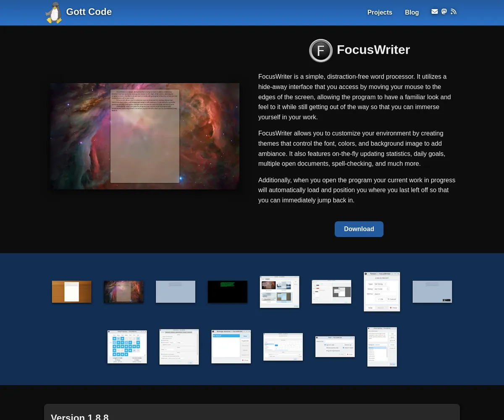Screen dimensions: 504x420
Task: Open the wooden desk theme thumbnail
Action: [x=71, y=291]
